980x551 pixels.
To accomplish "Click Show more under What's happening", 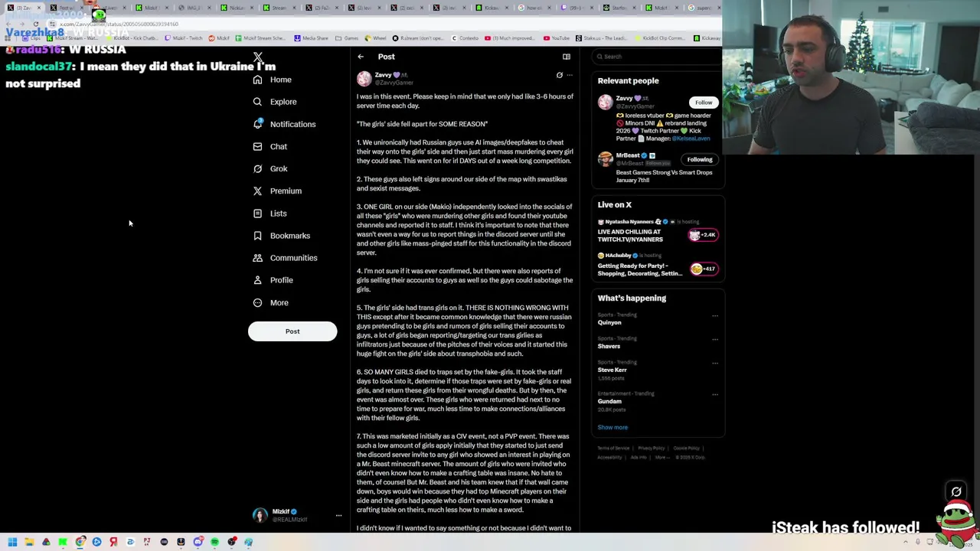I will 612,428.
